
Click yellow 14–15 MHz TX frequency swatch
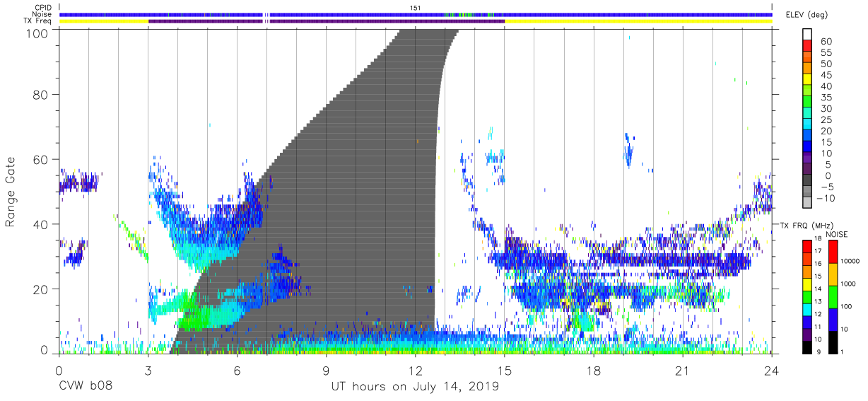pos(807,284)
